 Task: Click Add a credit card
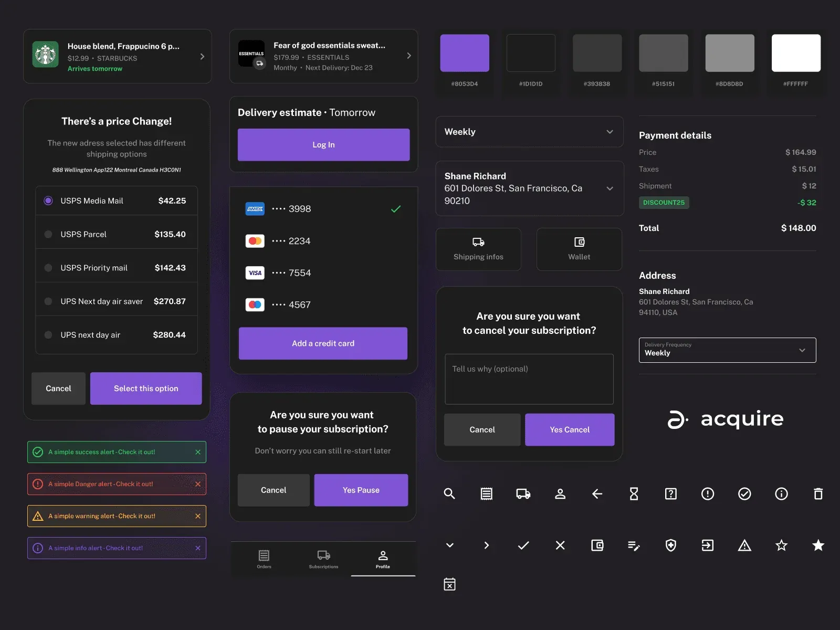[x=323, y=343]
